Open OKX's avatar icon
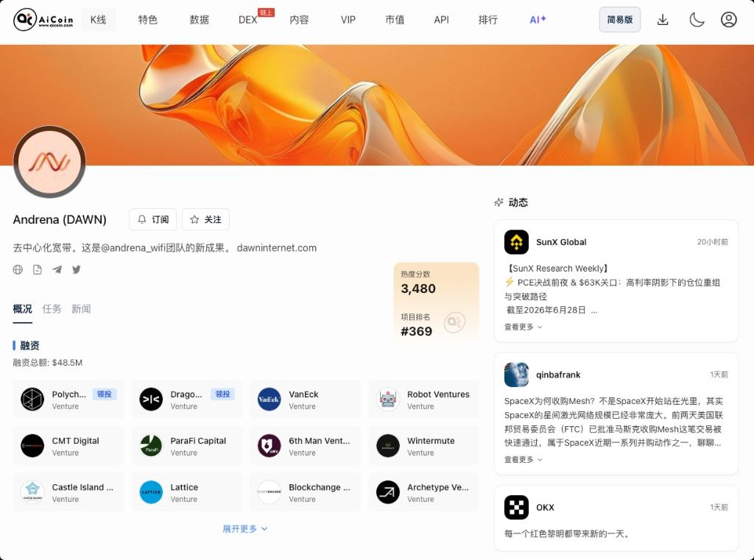754x560 pixels. (x=516, y=508)
